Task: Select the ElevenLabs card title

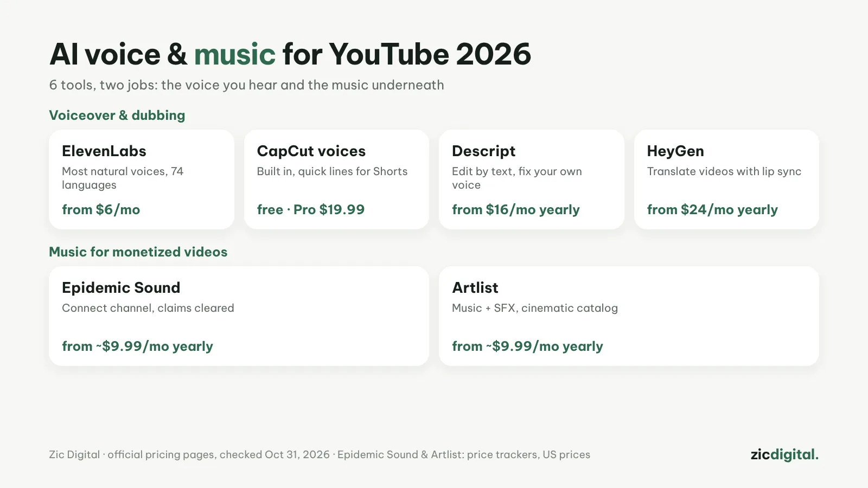Action: pyautogui.click(x=104, y=151)
